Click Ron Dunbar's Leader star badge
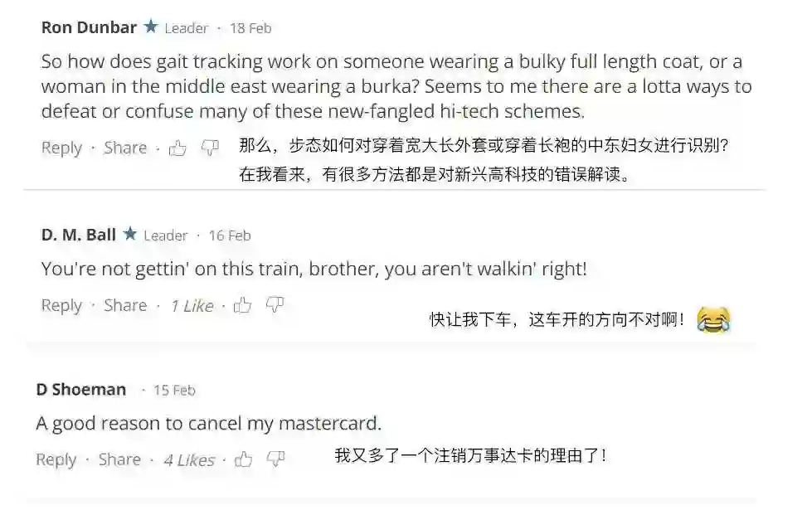Viewport: 812px width, 510px height. point(151,27)
